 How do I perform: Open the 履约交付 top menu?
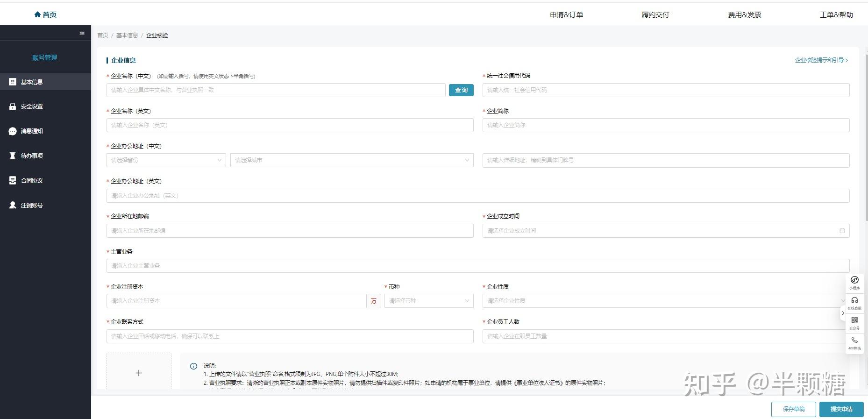pos(655,15)
